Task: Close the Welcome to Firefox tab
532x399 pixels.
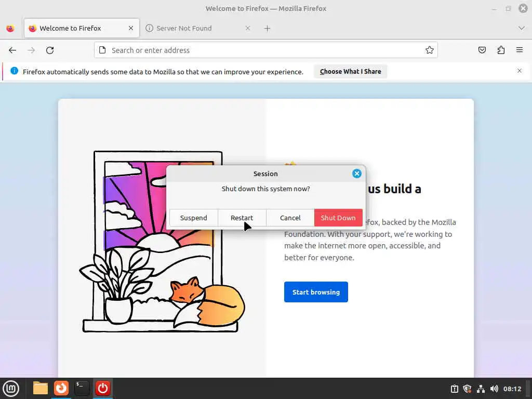Action: point(131,28)
